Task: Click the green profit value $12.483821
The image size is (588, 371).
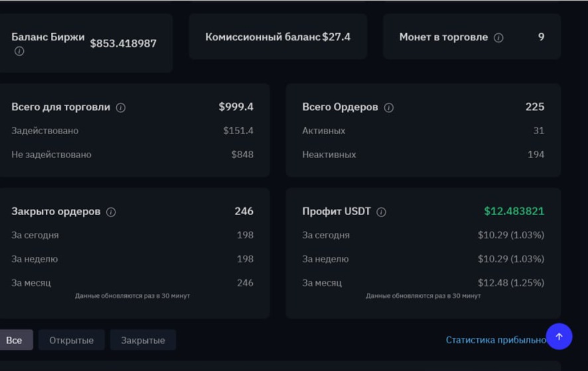Action: coord(514,211)
